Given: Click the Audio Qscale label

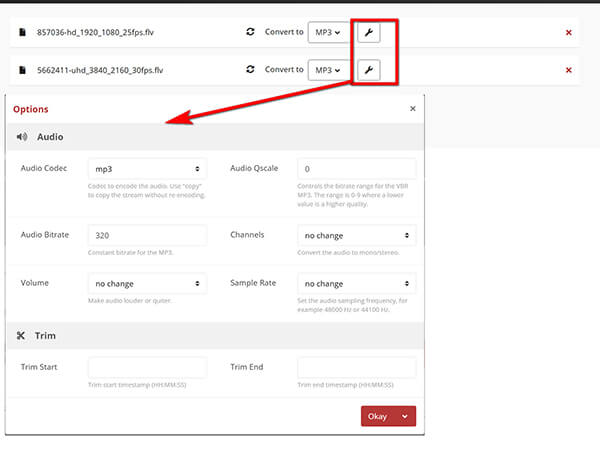Looking at the screenshot, I should 254,168.
